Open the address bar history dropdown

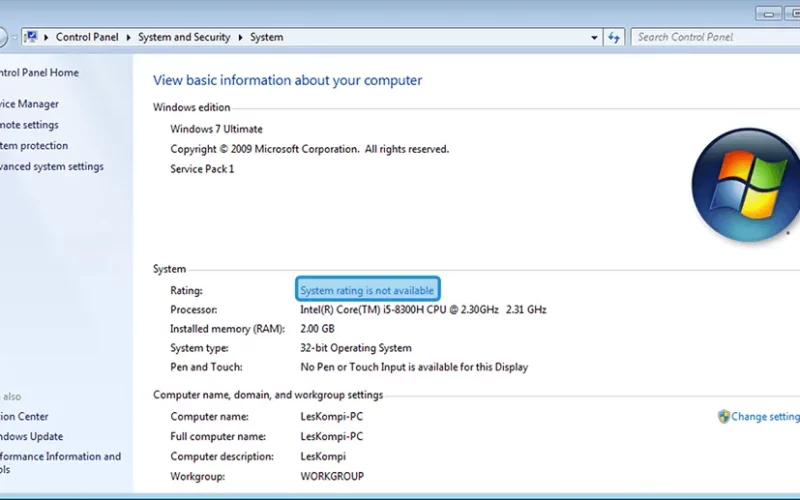pyautogui.click(x=594, y=37)
